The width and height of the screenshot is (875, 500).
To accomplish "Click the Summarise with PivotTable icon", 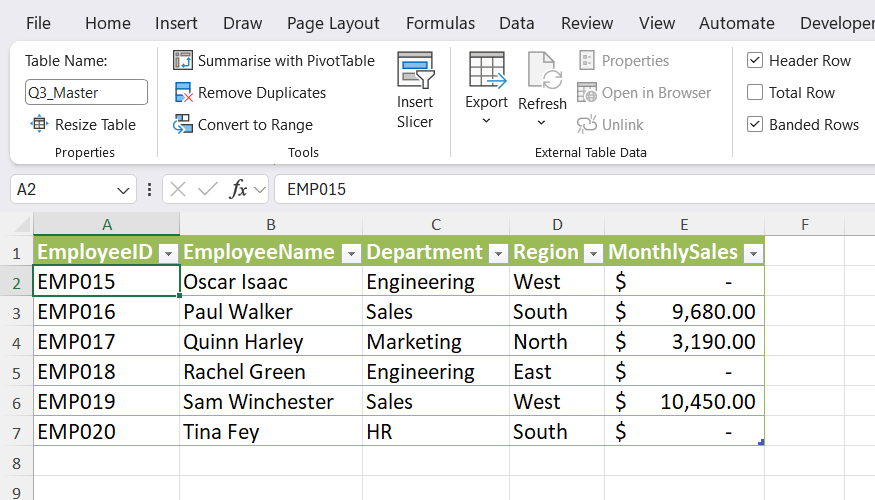I will click(x=182, y=60).
